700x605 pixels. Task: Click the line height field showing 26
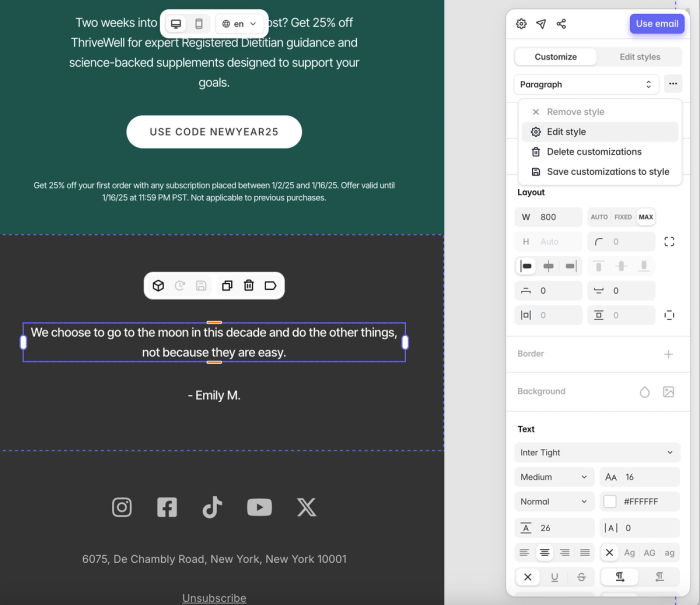(554, 528)
